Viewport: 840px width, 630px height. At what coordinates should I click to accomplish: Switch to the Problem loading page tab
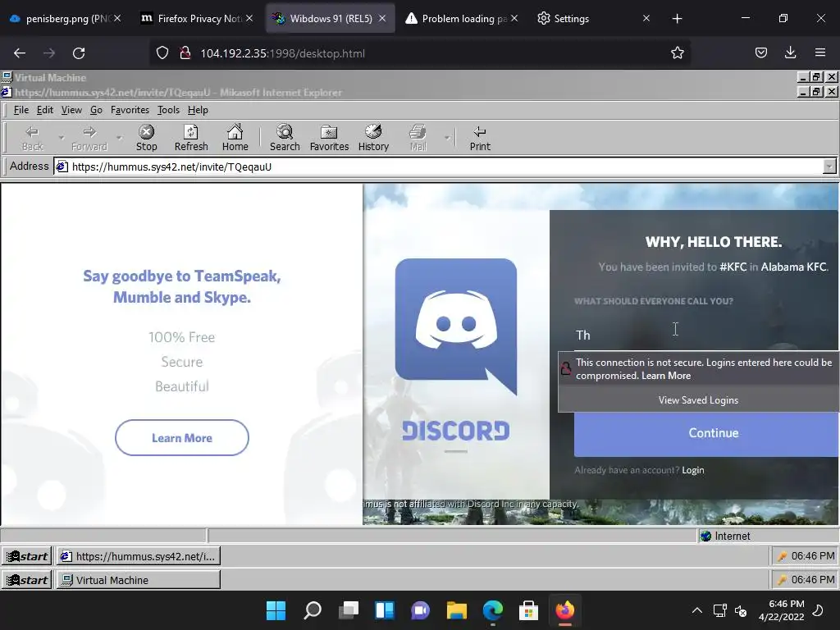(x=461, y=18)
